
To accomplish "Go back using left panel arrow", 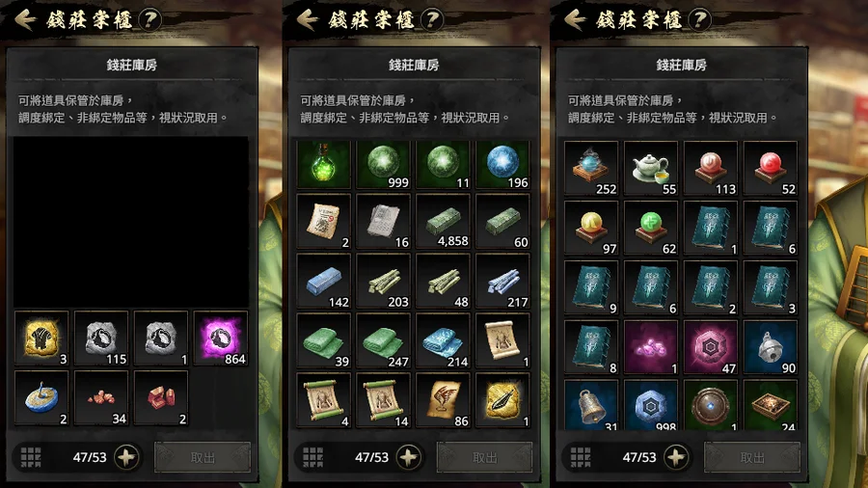I will (x=25, y=20).
